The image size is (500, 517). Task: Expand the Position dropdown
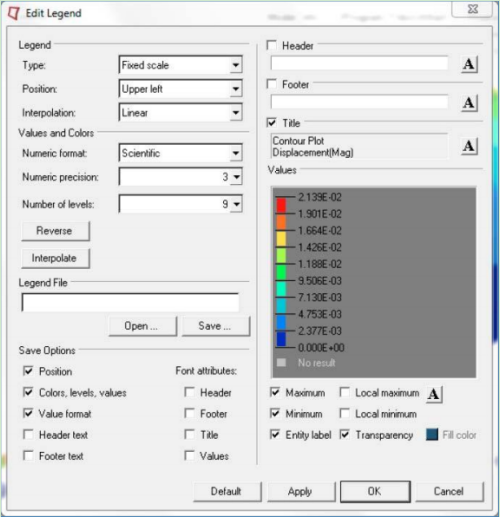tap(180, 89)
